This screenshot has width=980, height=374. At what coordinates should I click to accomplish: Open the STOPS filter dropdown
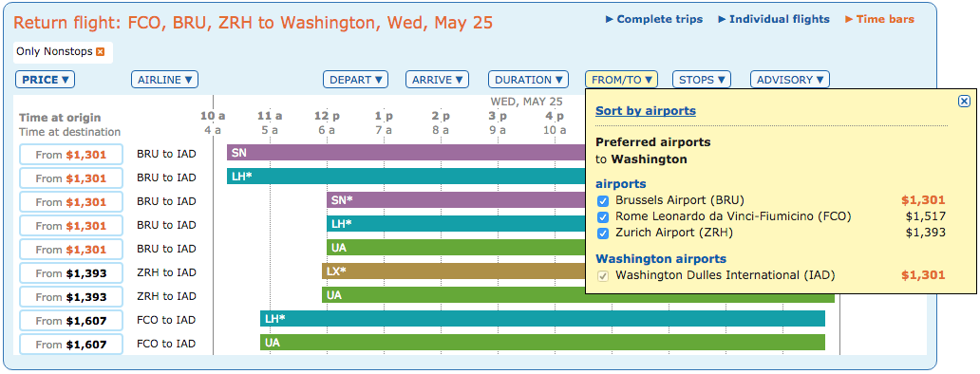[702, 80]
